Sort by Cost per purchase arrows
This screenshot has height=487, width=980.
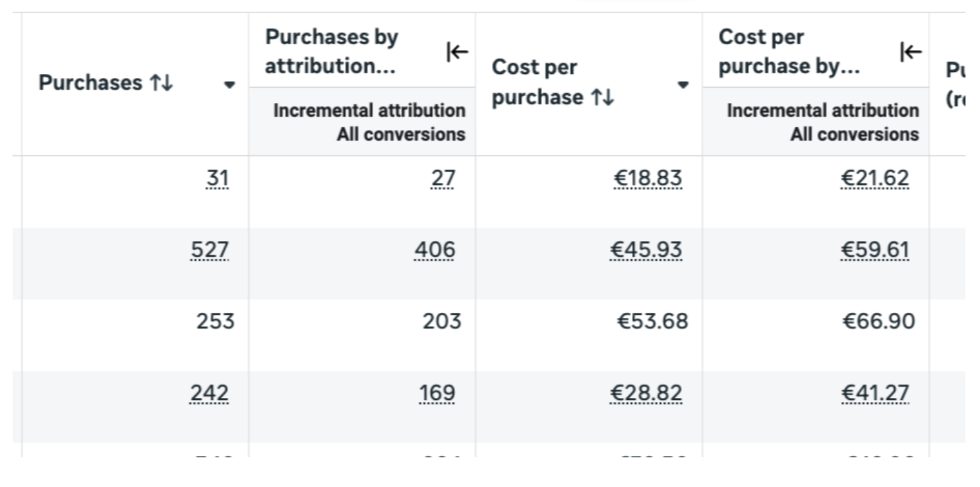[603, 98]
